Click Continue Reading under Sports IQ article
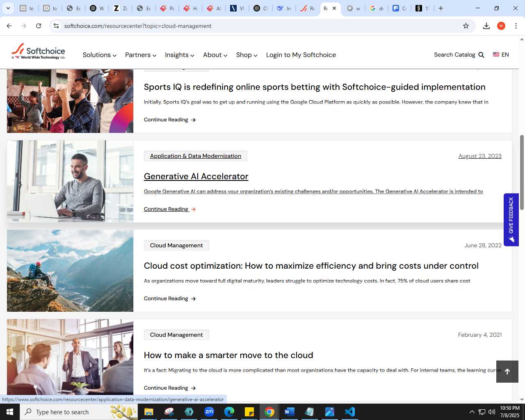Image resolution: width=525 pixels, height=420 pixels. pos(170,120)
